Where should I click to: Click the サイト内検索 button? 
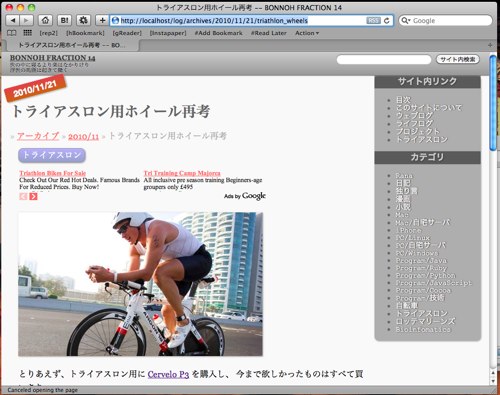(458, 59)
